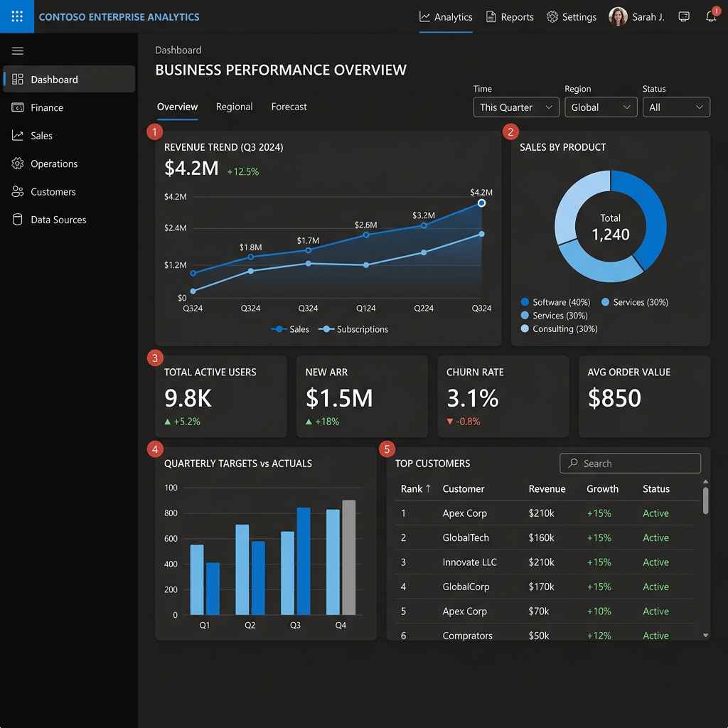Screen dimensions: 728x728
Task: Click the Top Customers scrollbar thumb
Action: coord(705,500)
